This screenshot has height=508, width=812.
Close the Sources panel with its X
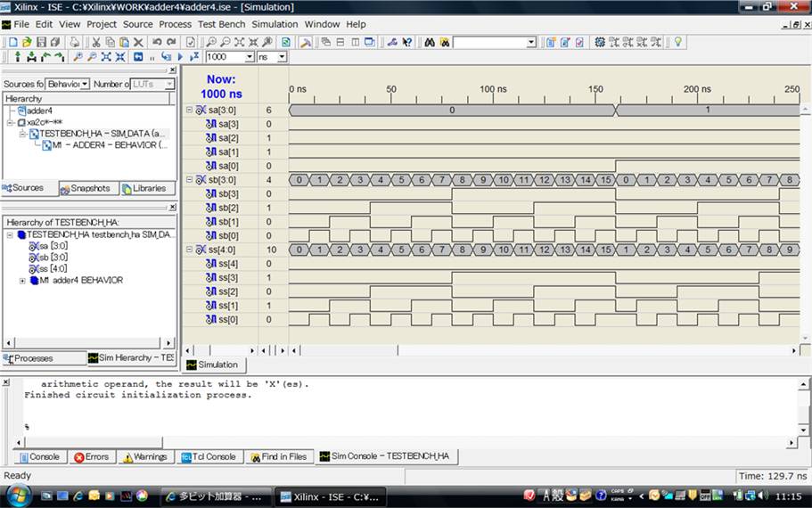pos(172,70)
